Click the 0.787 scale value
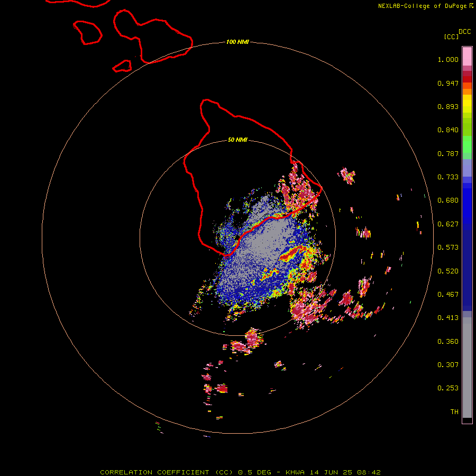Image resolution: width=476 pixels, height=476 pixels. coord(448,153)
